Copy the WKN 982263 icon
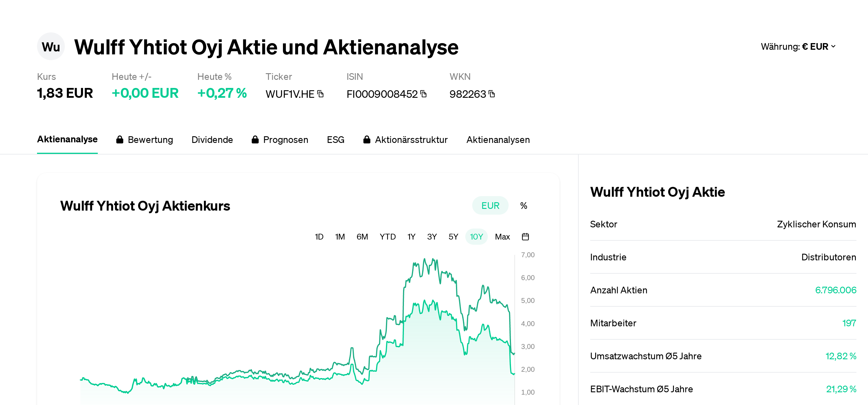 click(x=492, y=94)
